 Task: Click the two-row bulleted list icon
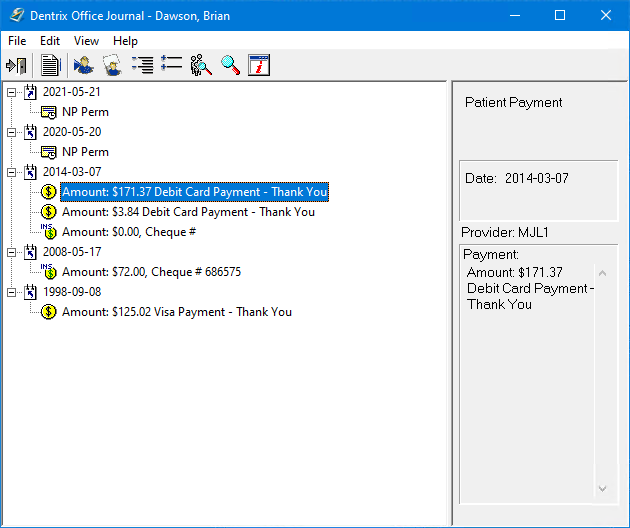[171, 66]
